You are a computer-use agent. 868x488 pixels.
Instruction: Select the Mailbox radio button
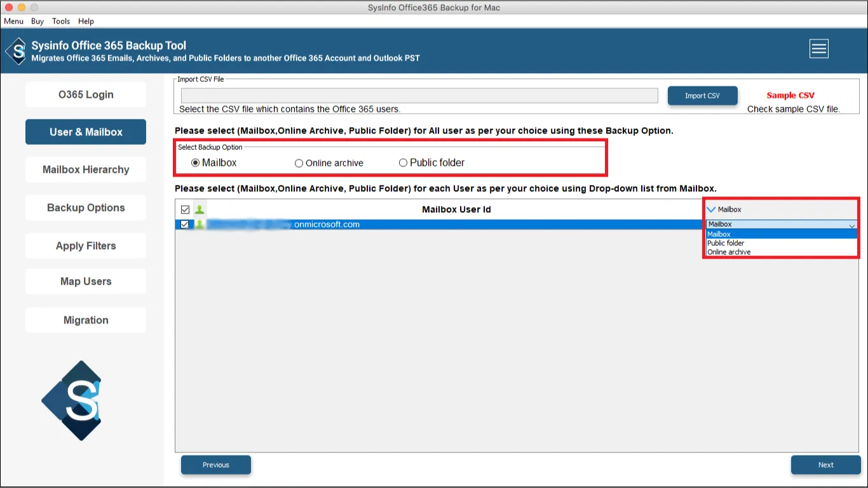coord(196,163)
